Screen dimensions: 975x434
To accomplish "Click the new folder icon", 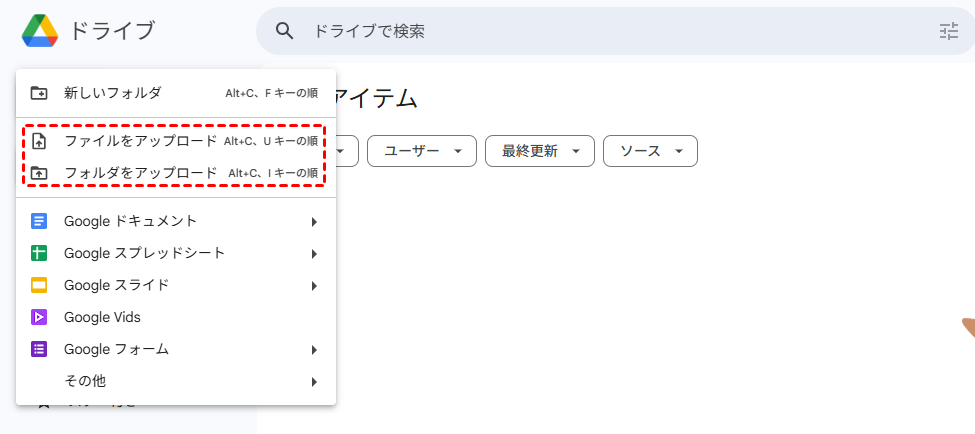I will 39,93.
